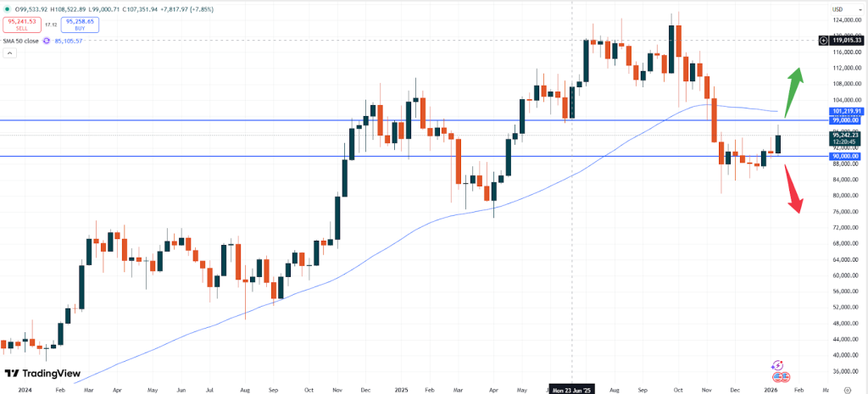The height and width of the screenshot is (394, 868).
Task: Click the 90,000.00 horizontal line price label
Action: point(845,156)
